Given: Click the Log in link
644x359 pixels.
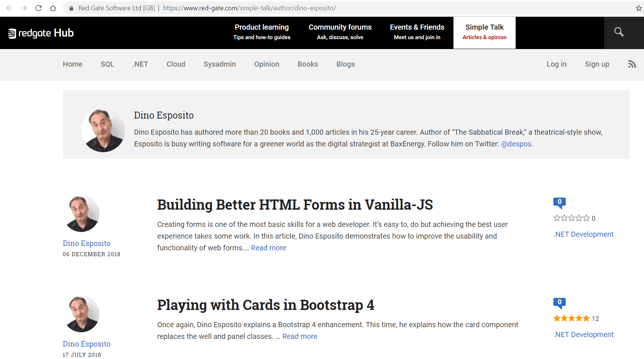Looking at the screenshot, I should [x=557, y=64].
